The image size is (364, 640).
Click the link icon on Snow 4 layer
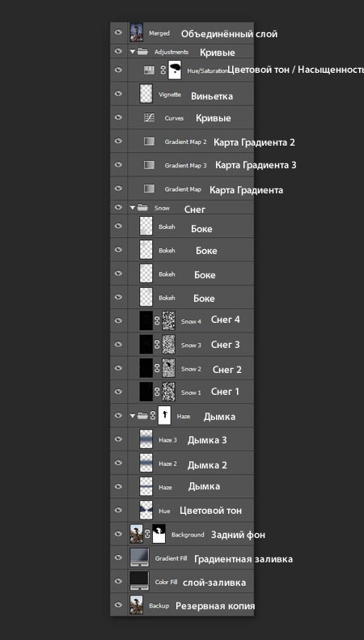tap(157, 321)
